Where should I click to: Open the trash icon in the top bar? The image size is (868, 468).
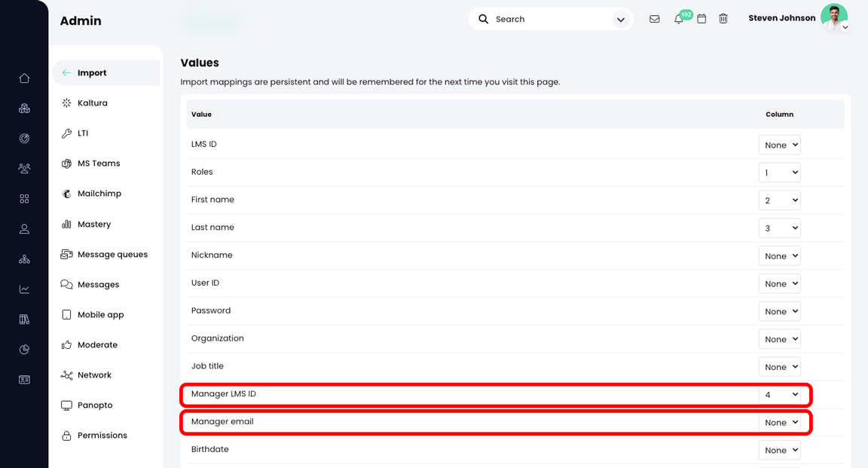click(x=723, y=18)
